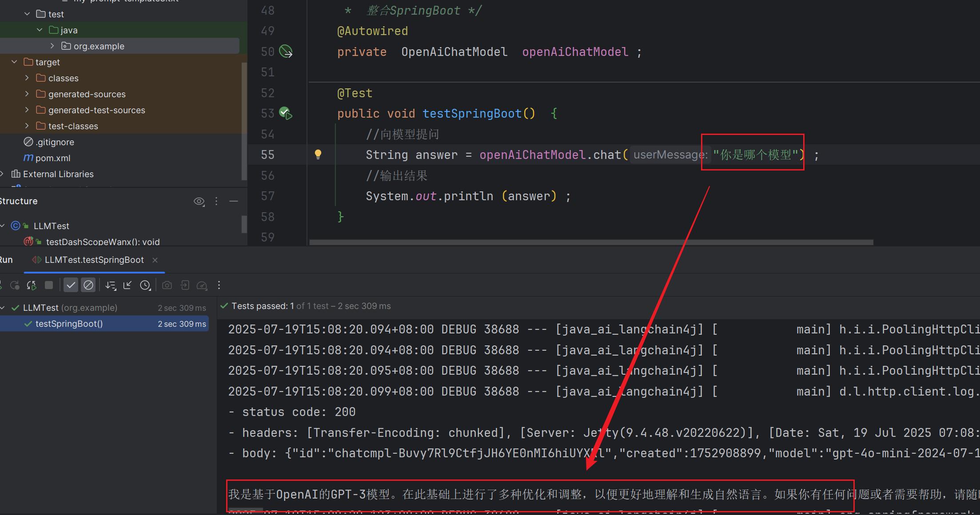Click the @Test annotation
This screenshot has width=980, height=515.
pos(355,93)
